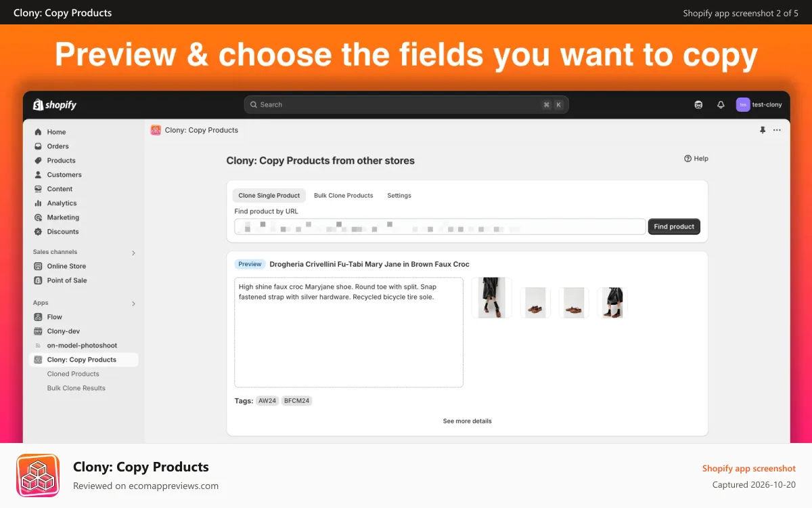Open Cloned Products submenu item
The width and height of the screenshot is (812, 508).
(73, 374)
